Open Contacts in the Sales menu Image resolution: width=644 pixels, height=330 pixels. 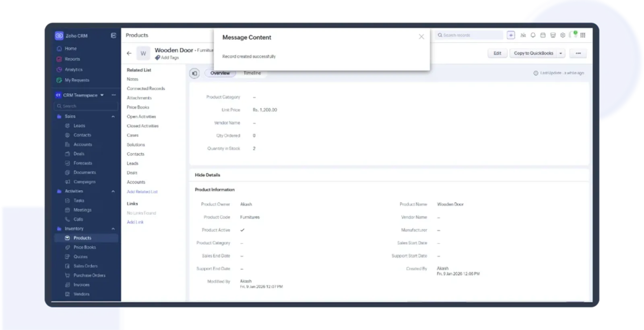pos(82,135)
